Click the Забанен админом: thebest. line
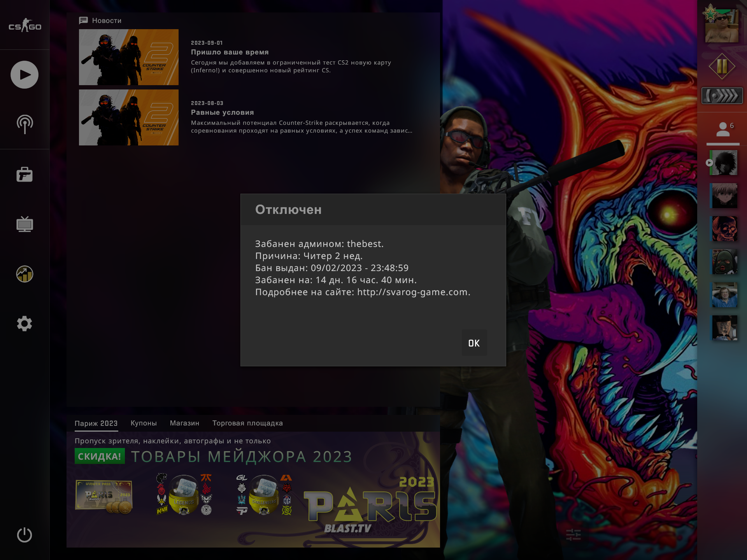Screen dimensions: 747x560 319,244
